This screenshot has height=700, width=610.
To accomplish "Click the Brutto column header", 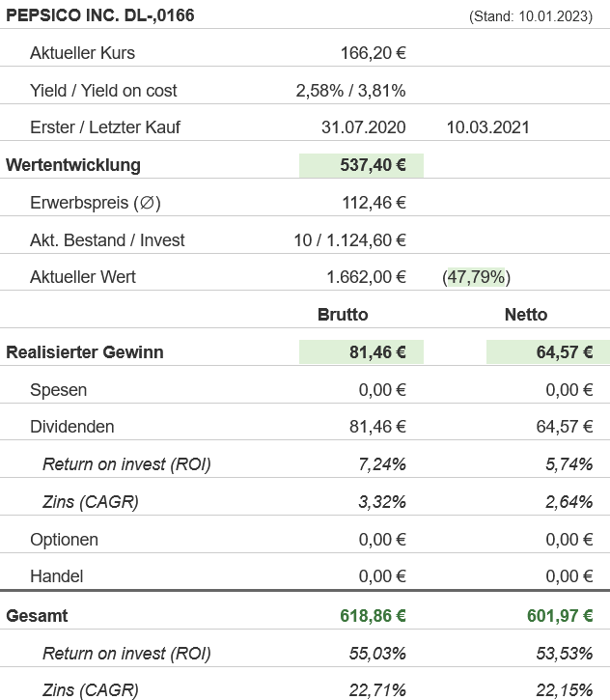I will tap(343, 315).
